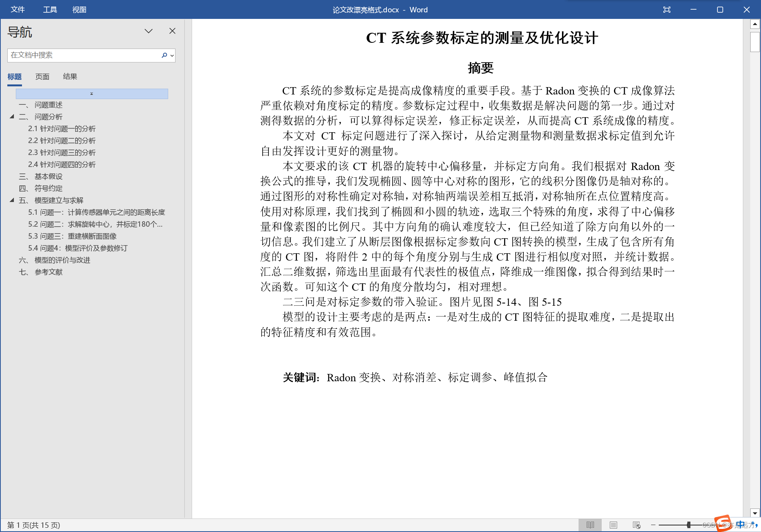761x532 pixels.
Task: Close the navigation pane
Action: tap(172, 31)
